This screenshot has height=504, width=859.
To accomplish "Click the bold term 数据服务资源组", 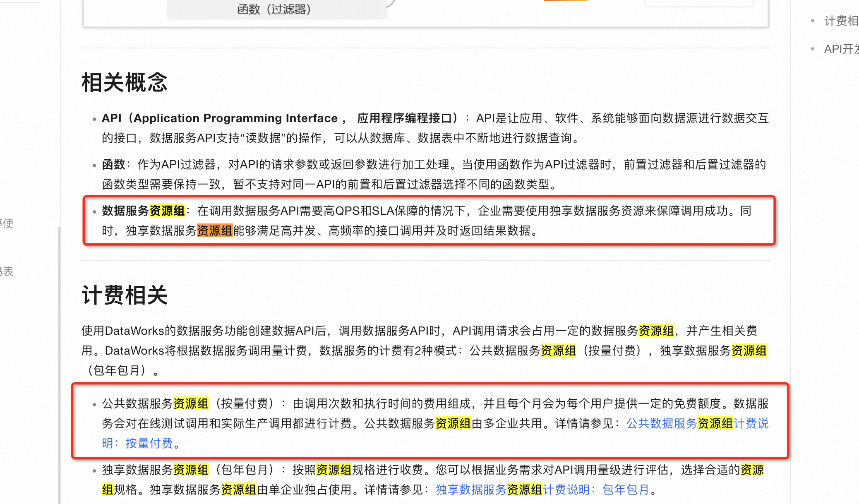I will click(x=143, y=211).
